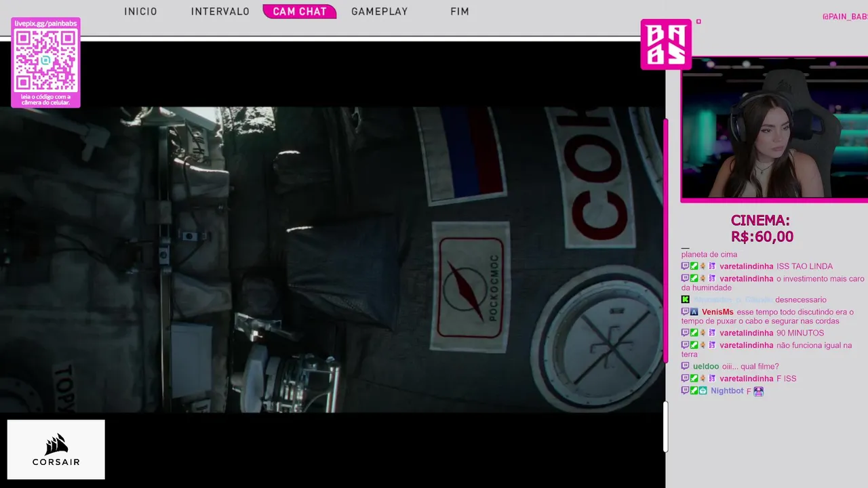Click the livepix QR code

pyautogui.click(x=45, y=61)
